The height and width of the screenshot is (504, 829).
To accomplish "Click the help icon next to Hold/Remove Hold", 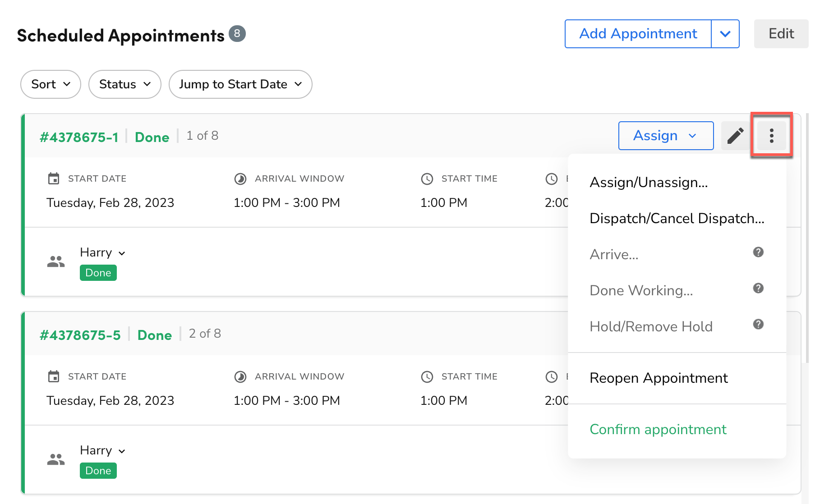I will [x=758, y=325].
